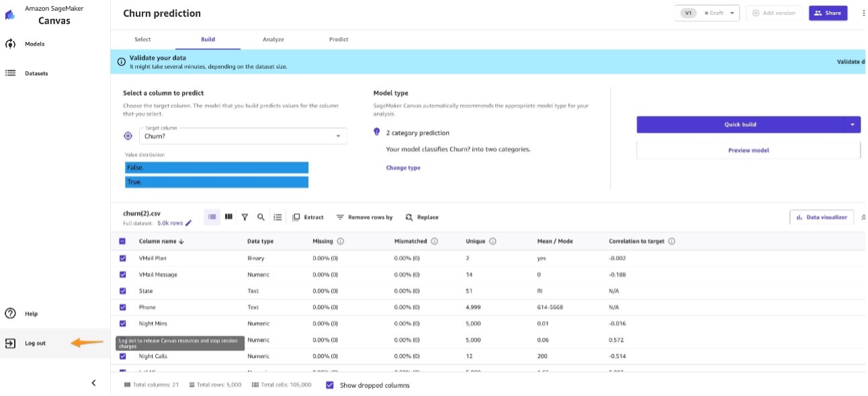Uncheck the VMail Message column checkbox
868x396 pixels.
point(122,274)
